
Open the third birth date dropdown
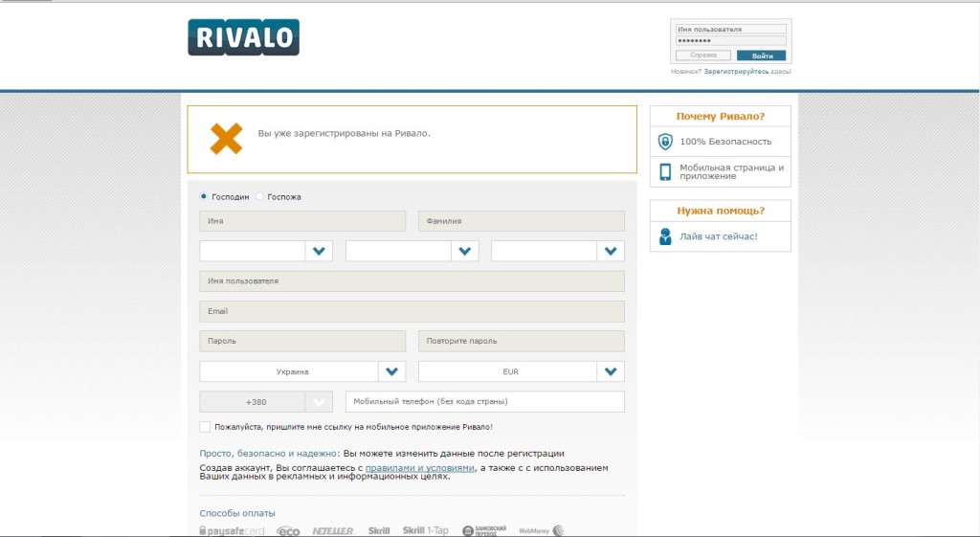558,251
